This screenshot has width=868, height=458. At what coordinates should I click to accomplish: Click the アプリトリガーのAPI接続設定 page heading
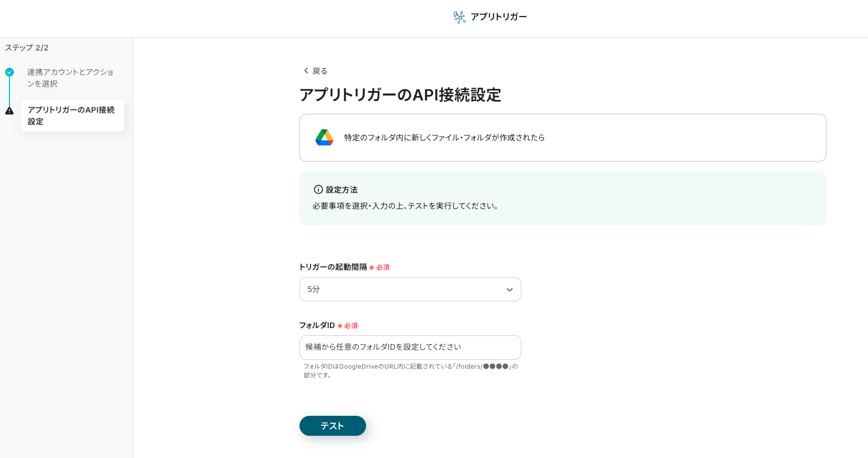click(x=400, y=95)
